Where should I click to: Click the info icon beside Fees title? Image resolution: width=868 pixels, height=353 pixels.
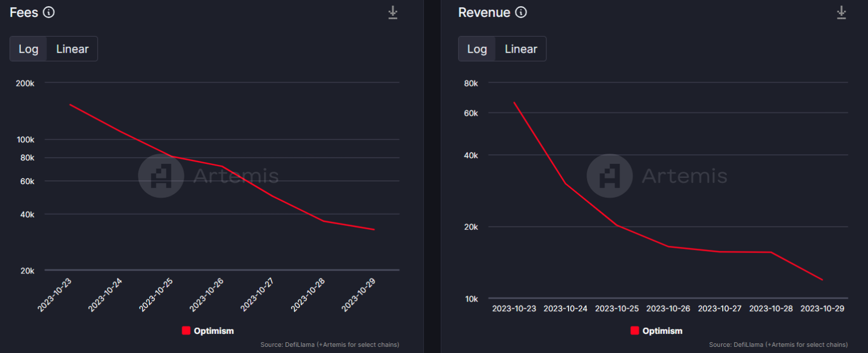pos(49,12)
